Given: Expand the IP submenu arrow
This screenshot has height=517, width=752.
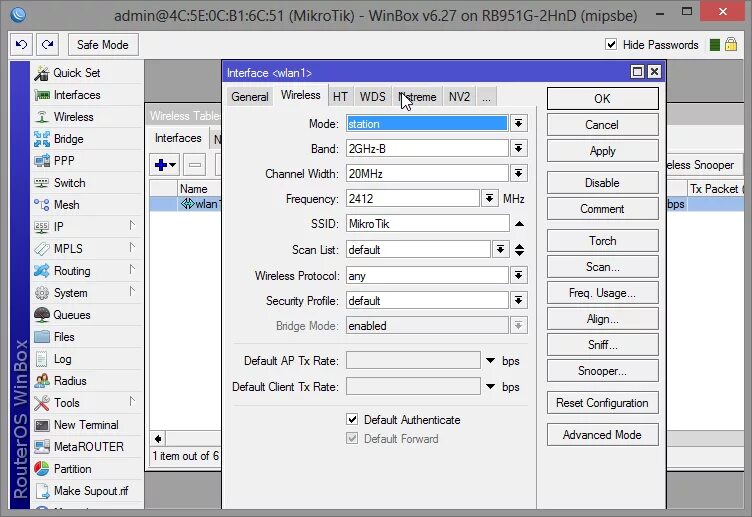Looking at the screenshot, I should 132,225.
